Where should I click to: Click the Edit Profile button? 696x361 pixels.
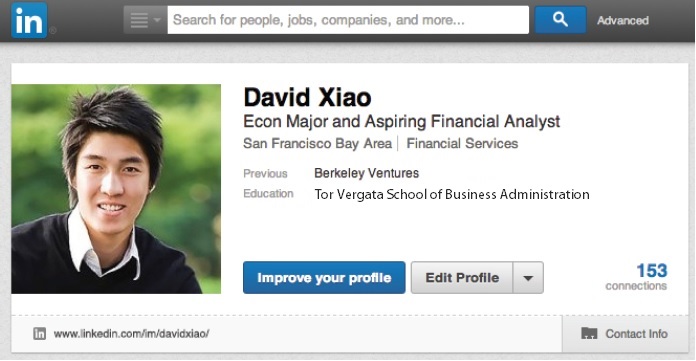(x=462, y=278)
